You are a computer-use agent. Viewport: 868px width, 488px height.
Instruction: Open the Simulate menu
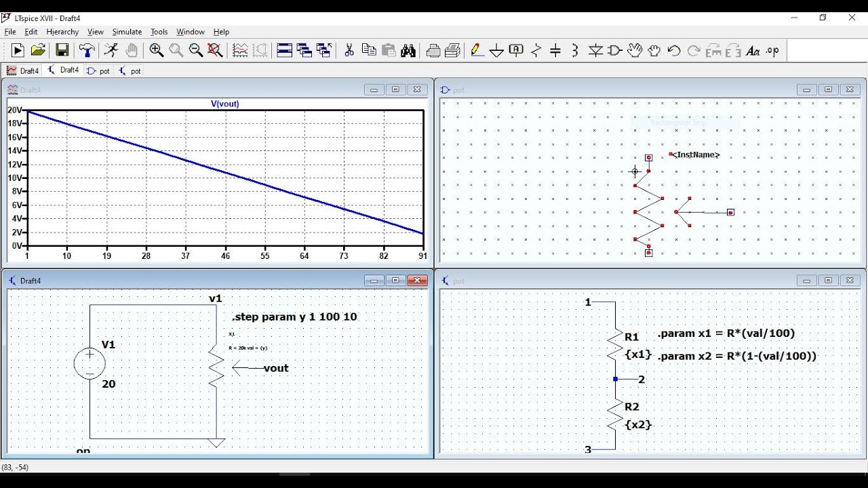tap(127, 32)
